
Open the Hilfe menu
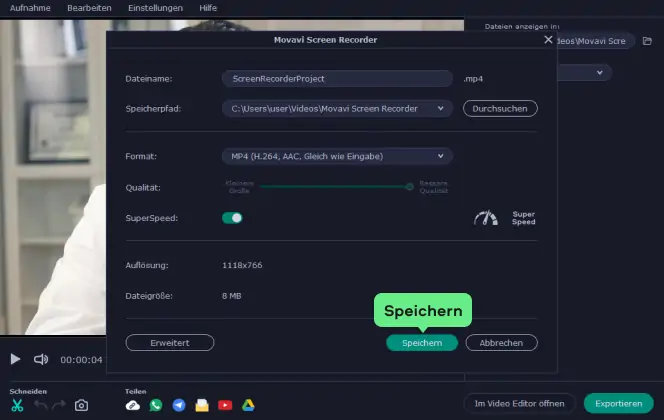[208, 8]
